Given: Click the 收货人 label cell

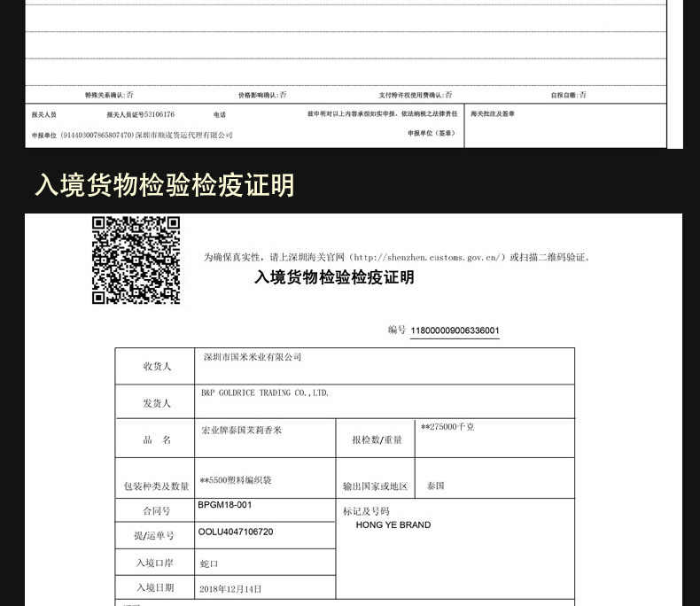Looking at the screenshot, I should click(155, 367).
